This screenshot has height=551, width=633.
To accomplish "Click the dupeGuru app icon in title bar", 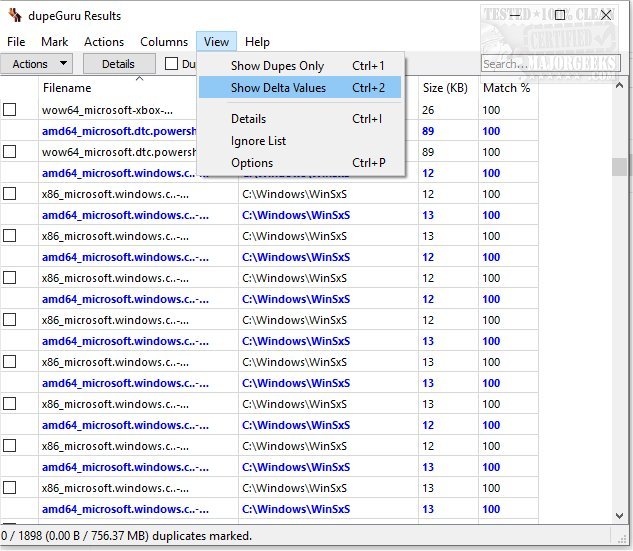I will point(14,16).
